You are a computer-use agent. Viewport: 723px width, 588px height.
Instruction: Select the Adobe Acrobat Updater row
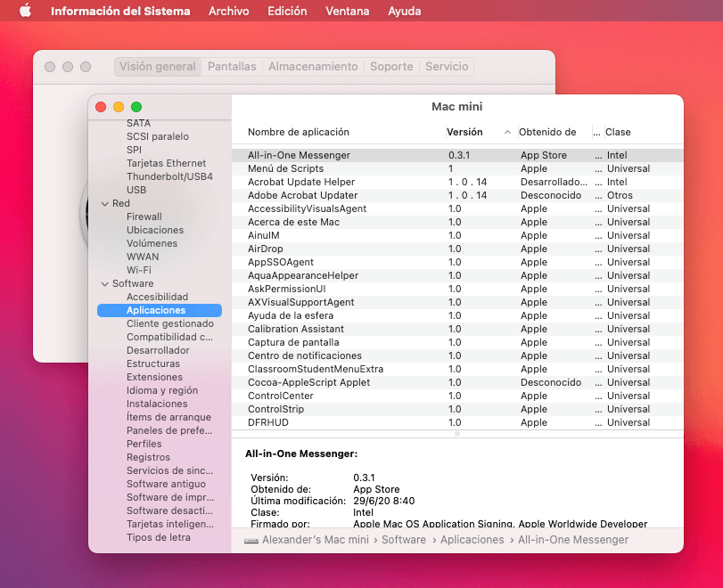coord(457,195)
